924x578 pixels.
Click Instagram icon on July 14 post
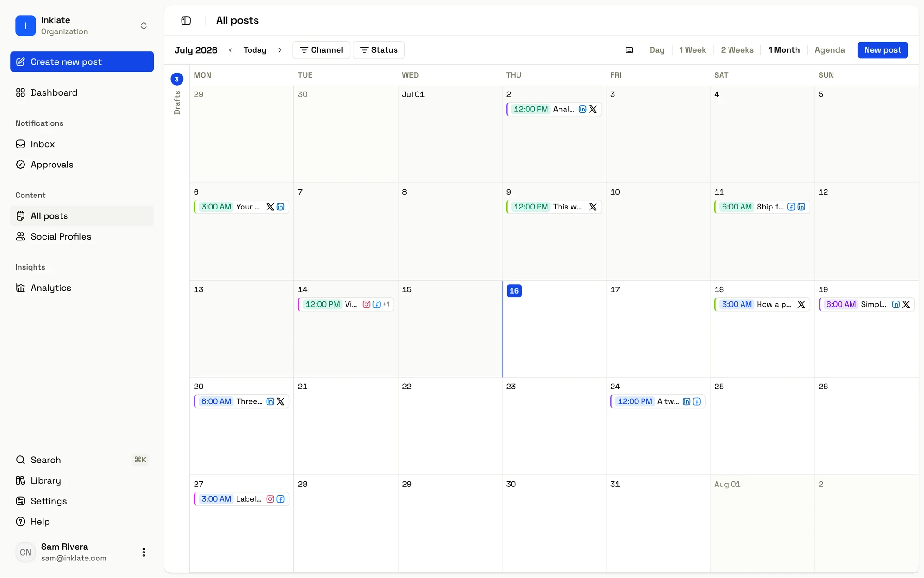(x=366, y=304)
